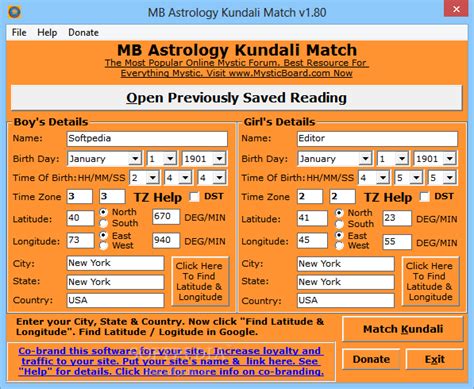This screenshot has width=474, height=389.
Task: Click the bottom Donate button
Action: [371, 359]
